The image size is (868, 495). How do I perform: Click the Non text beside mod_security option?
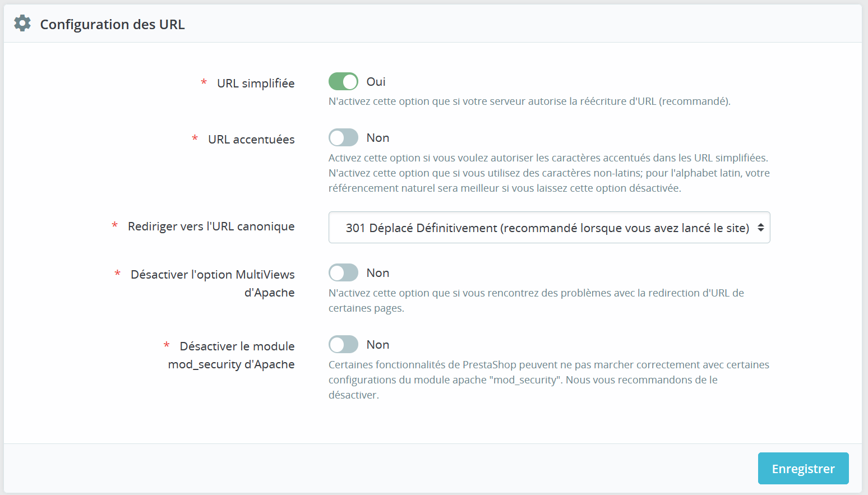(377, 344)
